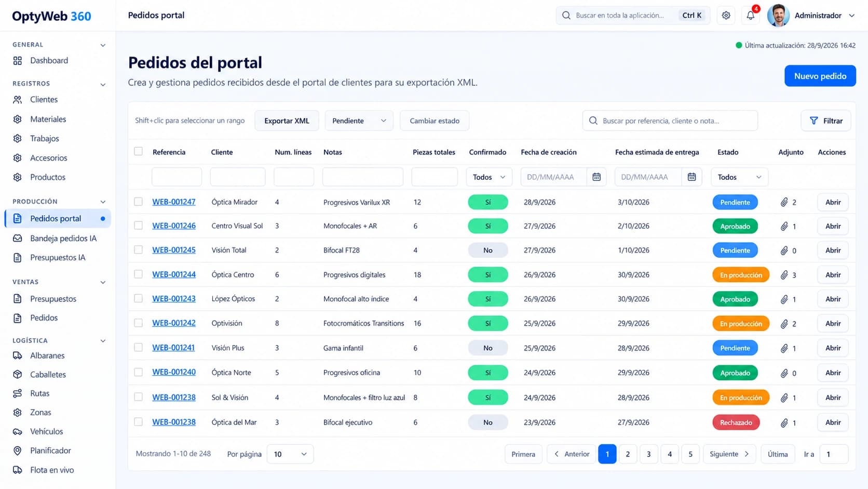Open order link WEB-001246
The height and width of the screenshot is (489, 868).
(x=174, y=226)
